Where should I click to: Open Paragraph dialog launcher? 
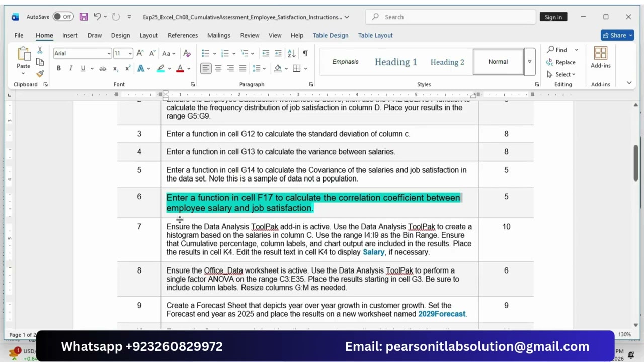(311, 84)
